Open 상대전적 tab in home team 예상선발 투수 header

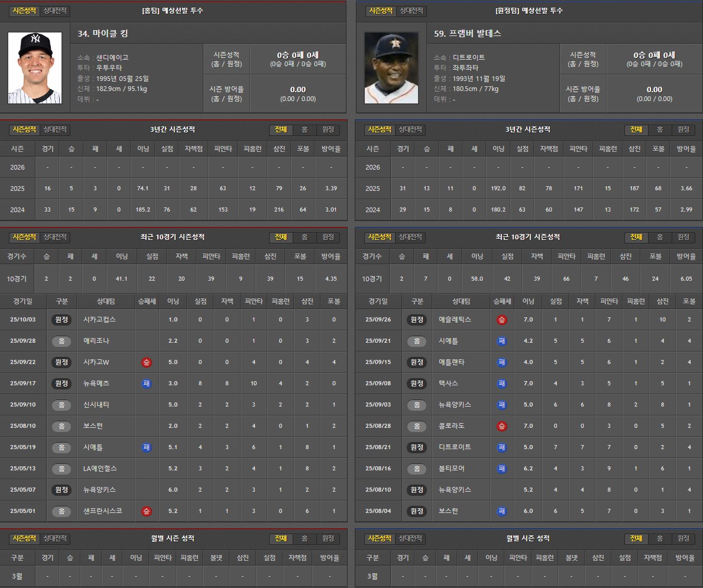click(56, 11)
